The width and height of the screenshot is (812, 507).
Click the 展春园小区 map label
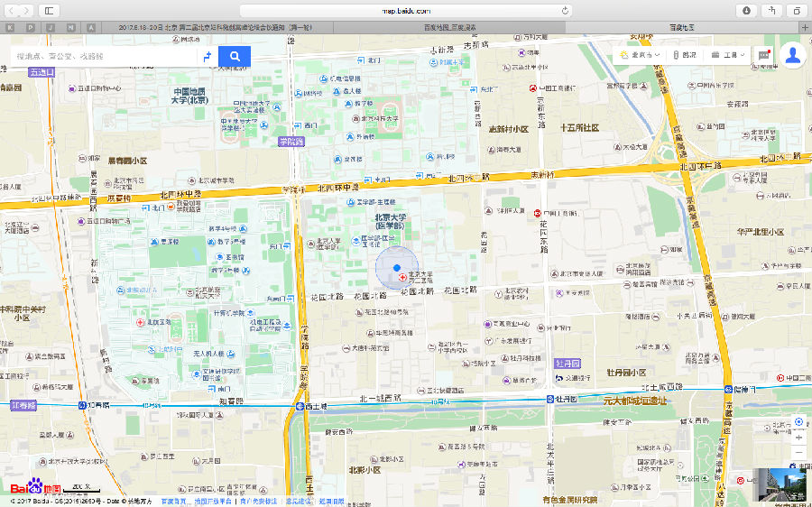pos(127,161)
